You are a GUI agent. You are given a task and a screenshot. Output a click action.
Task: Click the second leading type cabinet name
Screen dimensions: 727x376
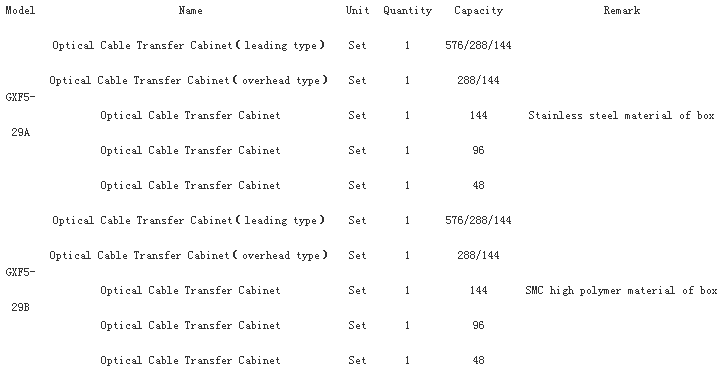pyautogui.click(x=189, y=220)
